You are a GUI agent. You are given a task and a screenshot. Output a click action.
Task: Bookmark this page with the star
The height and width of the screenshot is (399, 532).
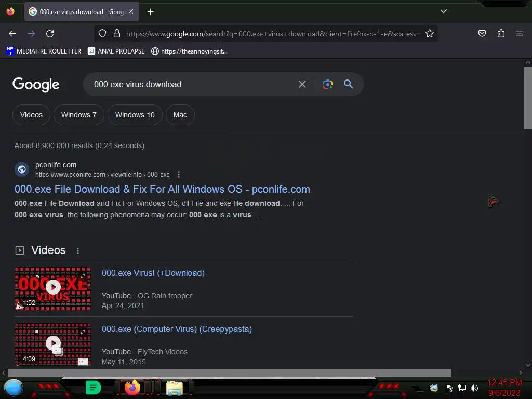(430, 34)
